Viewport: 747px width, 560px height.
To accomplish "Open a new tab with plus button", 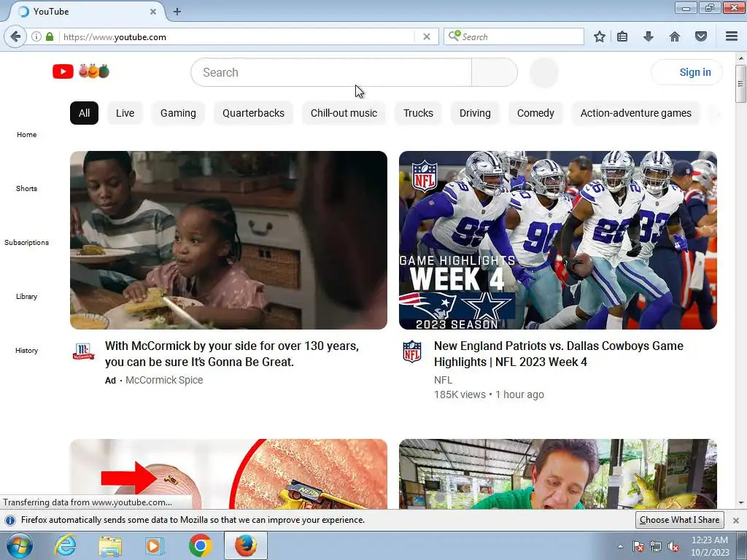I will point(177,12).
